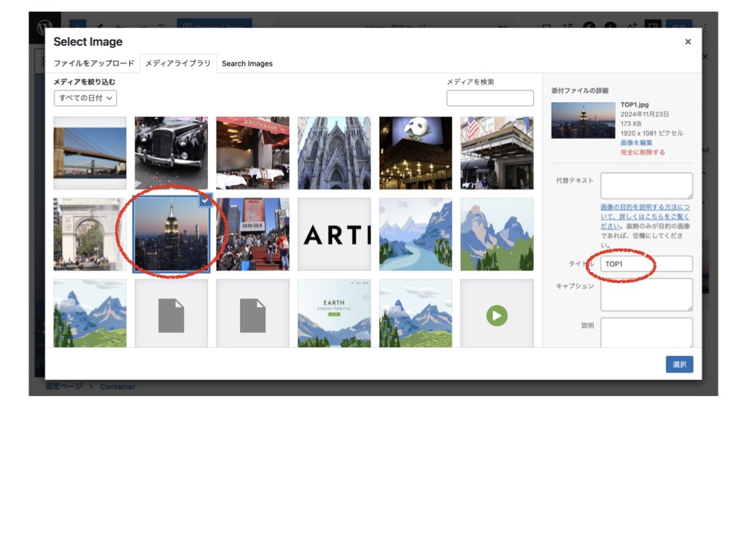Select the Phantom mask billboard thumbnail
747x560 pixels.
(x=415, y=153)
